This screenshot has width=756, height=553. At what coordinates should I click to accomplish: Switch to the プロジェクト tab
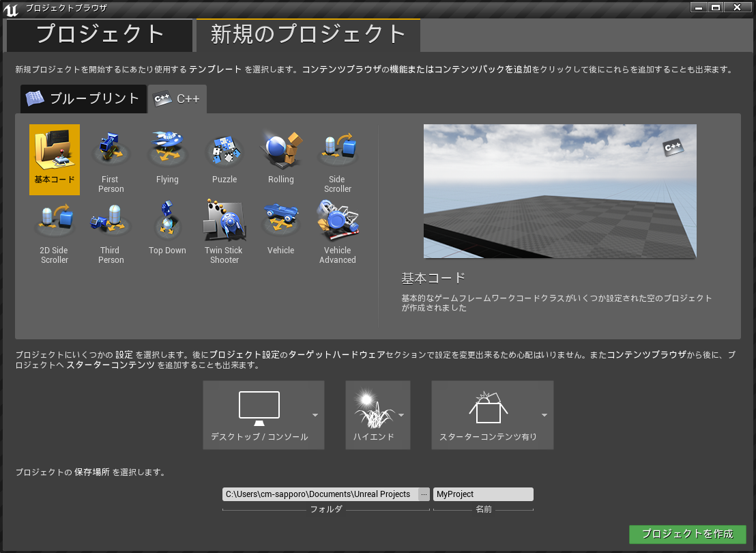(100, 35)
